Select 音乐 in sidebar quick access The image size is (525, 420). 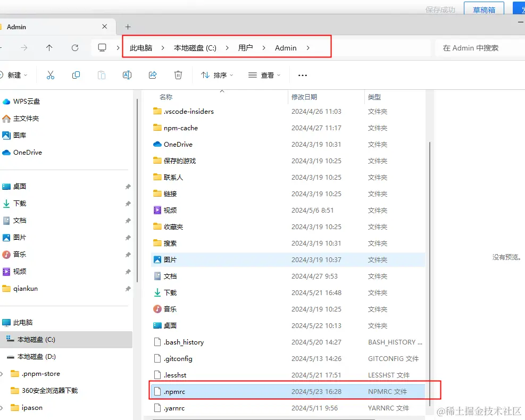(14, 254)
